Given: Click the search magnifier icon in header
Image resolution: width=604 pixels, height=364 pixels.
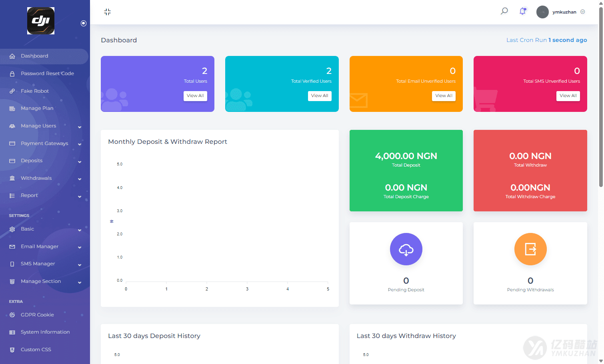Looking at the screenshot, I should [x=504, y=11].
